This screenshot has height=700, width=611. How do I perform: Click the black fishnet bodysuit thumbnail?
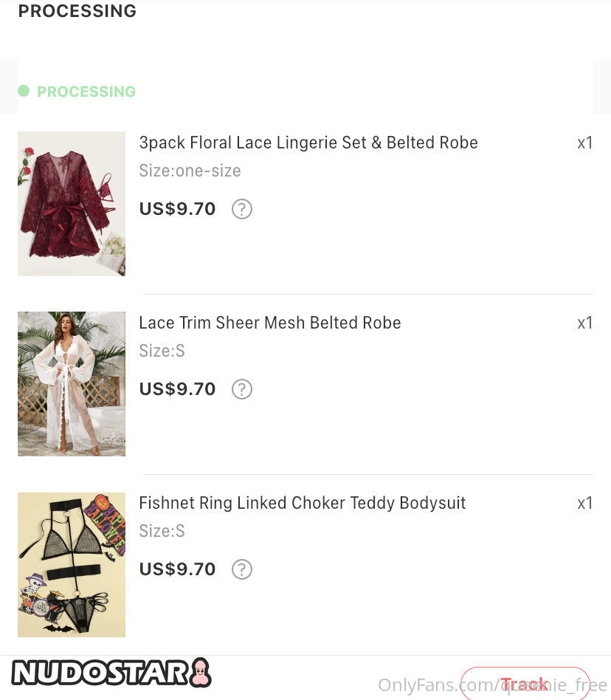pos(72,564)
